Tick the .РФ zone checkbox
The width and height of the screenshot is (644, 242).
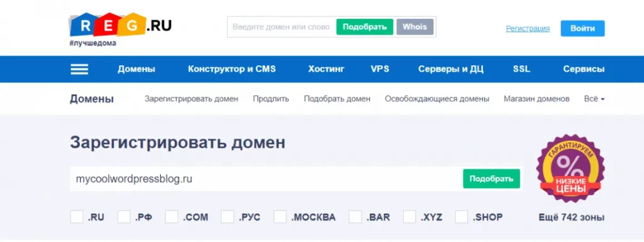(x=124, y=217)
